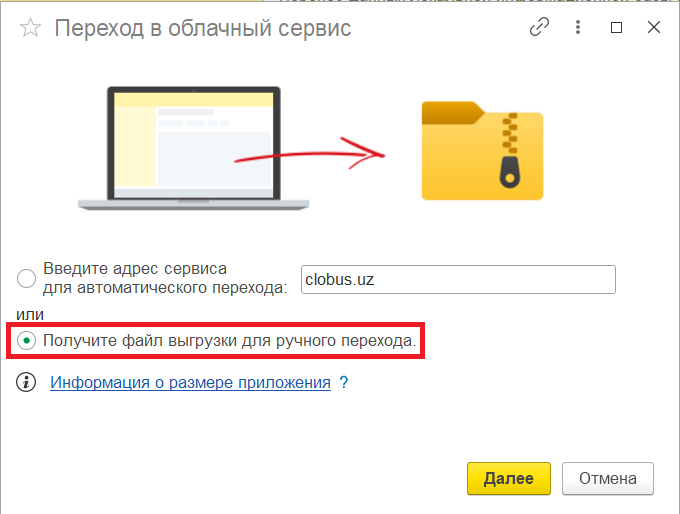Screen dimensions: 680x514
Task: Select the manual export file radio button
Action: coord(27,341)
